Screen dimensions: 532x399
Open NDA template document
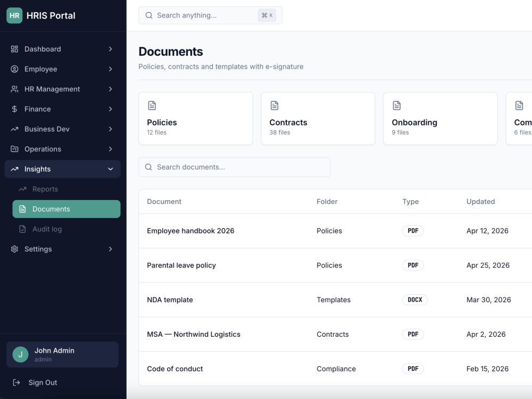170,300
